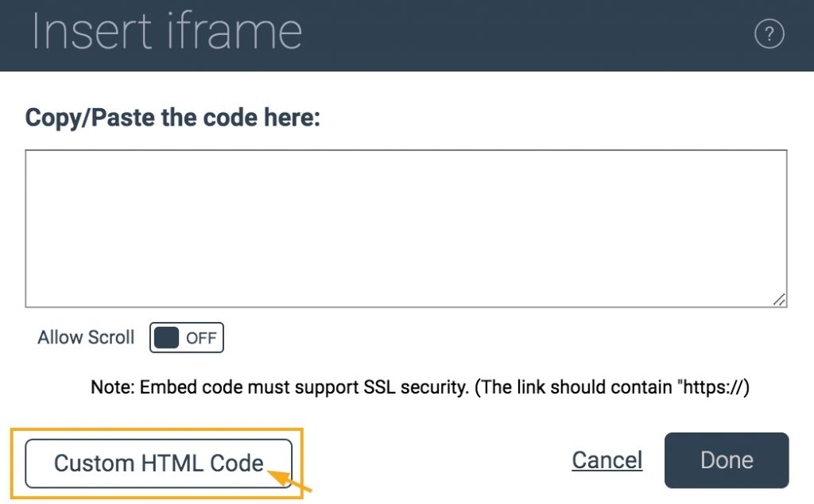The width and height of the screenshot is (814, 504).
Task: Confirm with the Done button
Action: [726, 459]
